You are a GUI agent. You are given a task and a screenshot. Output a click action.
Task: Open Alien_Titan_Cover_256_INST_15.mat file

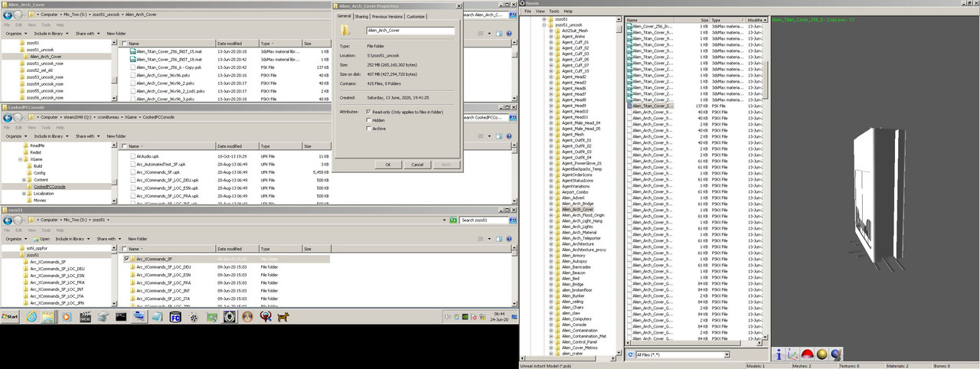coord(169,51)
